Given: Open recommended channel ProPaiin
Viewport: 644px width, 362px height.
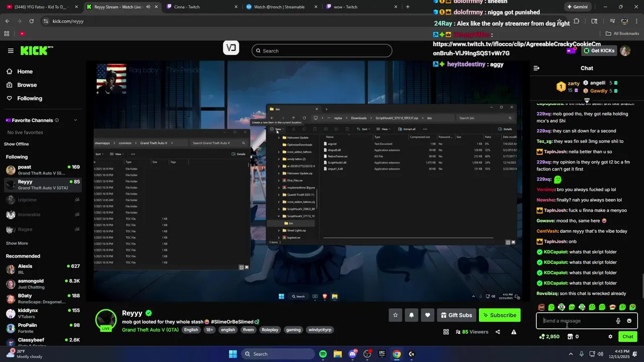Looking at the screenshot, I should click(x=43, y=328).
